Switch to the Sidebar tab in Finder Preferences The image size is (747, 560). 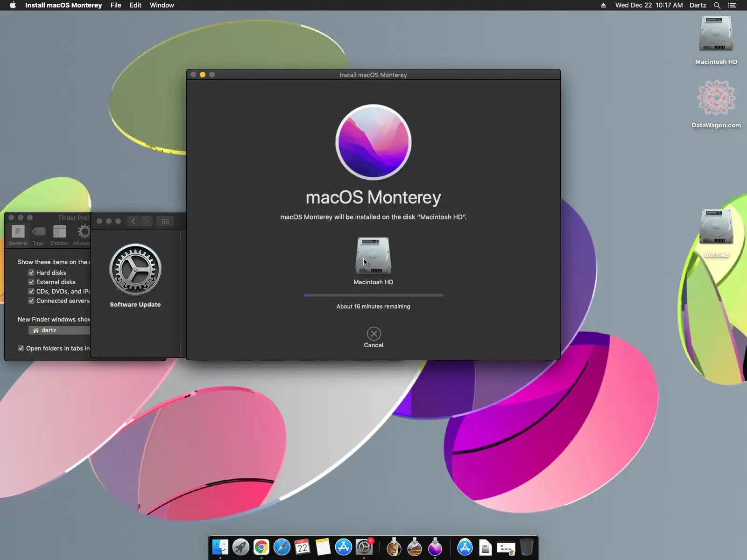click(x=59, y=235)
